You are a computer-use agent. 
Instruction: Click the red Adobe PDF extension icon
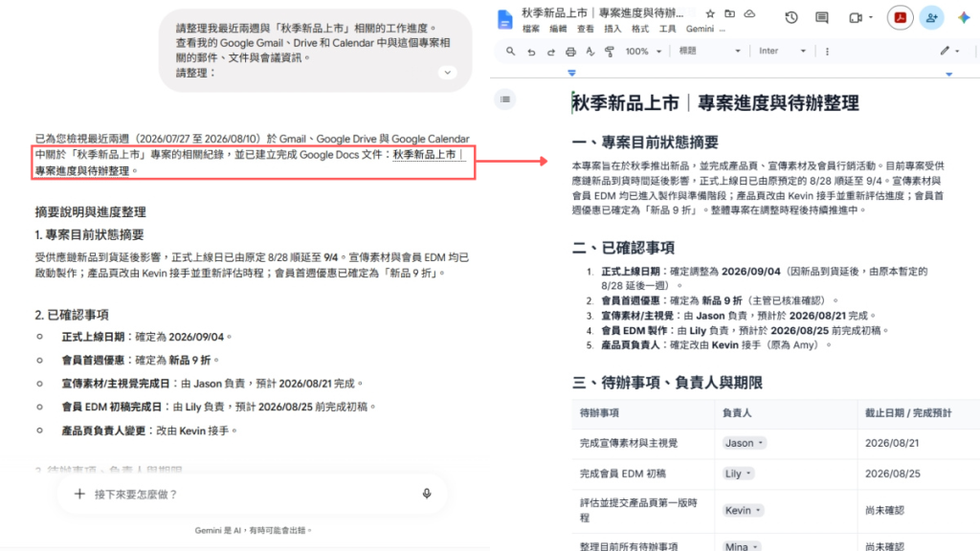(900, 17)
